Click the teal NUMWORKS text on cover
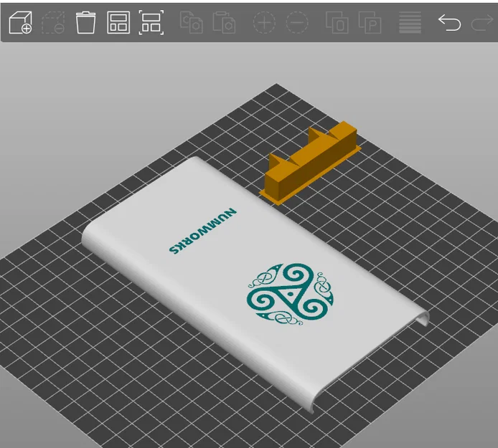 (x=202, y=231)
